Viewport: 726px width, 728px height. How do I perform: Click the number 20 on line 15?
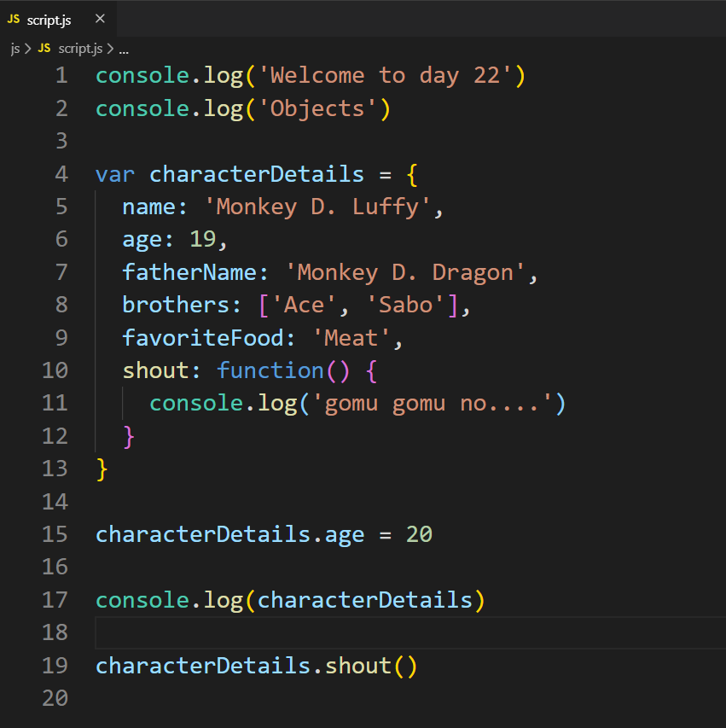pyautogui.click(x=419, y=534)
